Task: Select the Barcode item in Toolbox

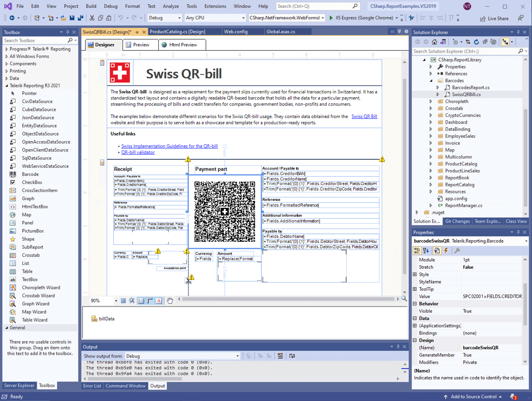Action: point(30,174)
